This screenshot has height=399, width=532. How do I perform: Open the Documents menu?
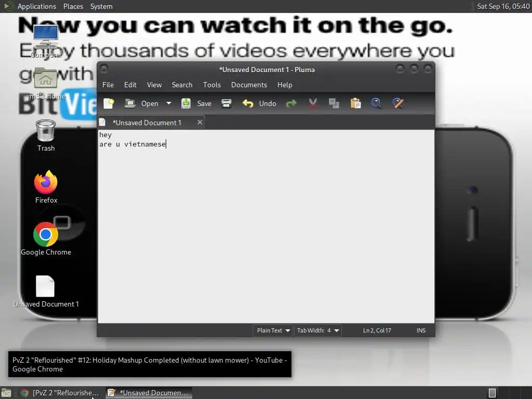[x=249, y=85]
